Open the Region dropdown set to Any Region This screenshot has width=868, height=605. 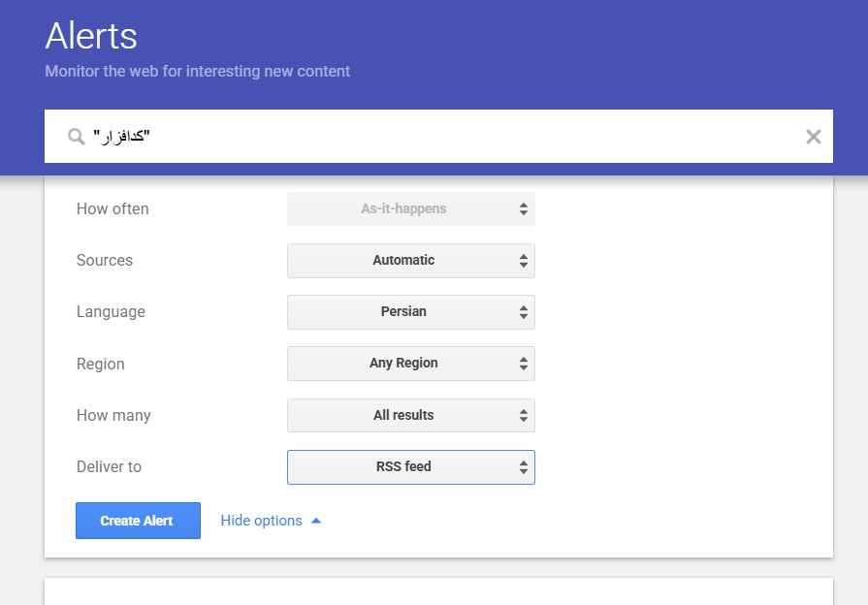coord(411,364)
